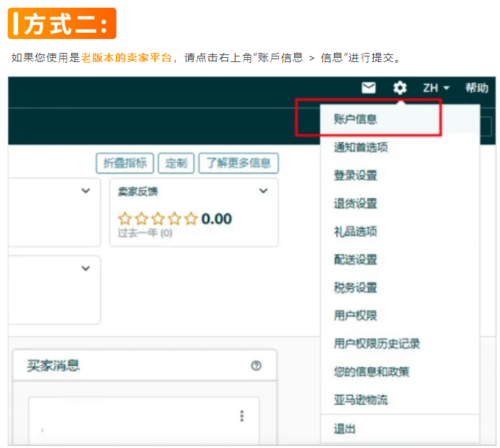Click the 折叠指标 button
The width and height of the screenshot is (500, 448).
[x=125, y=163]
